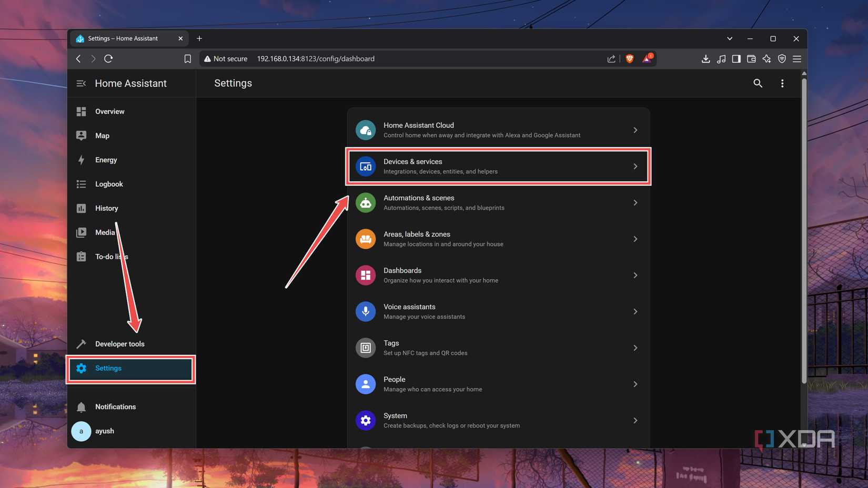Screen dimensions: 868x488
Task: Collapse the Home Assistant sidebar menu icon
Action: pyautogui.click(x=81, y=84)
